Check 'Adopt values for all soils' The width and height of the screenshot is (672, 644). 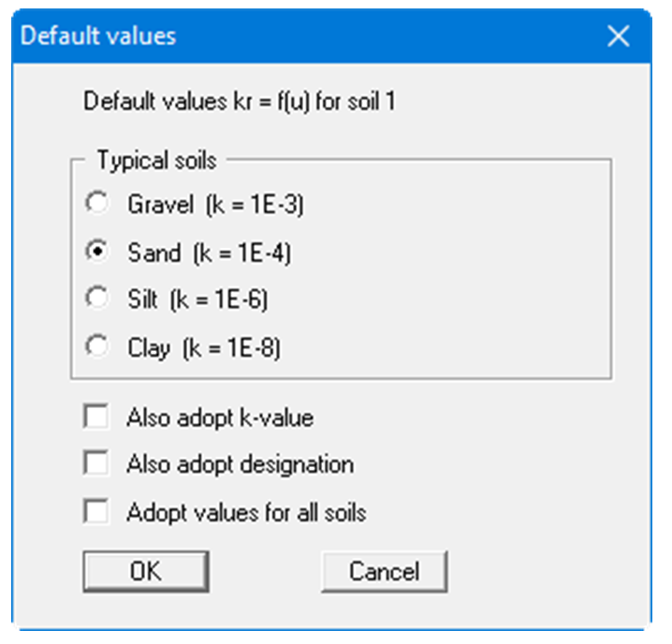95,512
